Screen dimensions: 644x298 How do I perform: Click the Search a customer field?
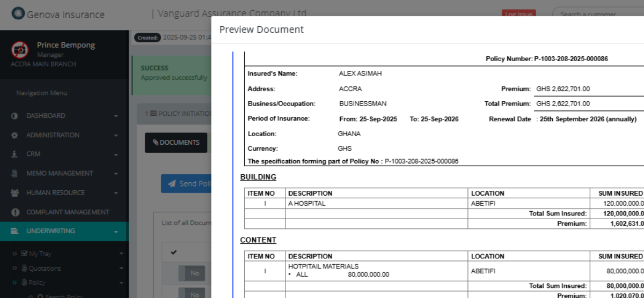[596, 14]
